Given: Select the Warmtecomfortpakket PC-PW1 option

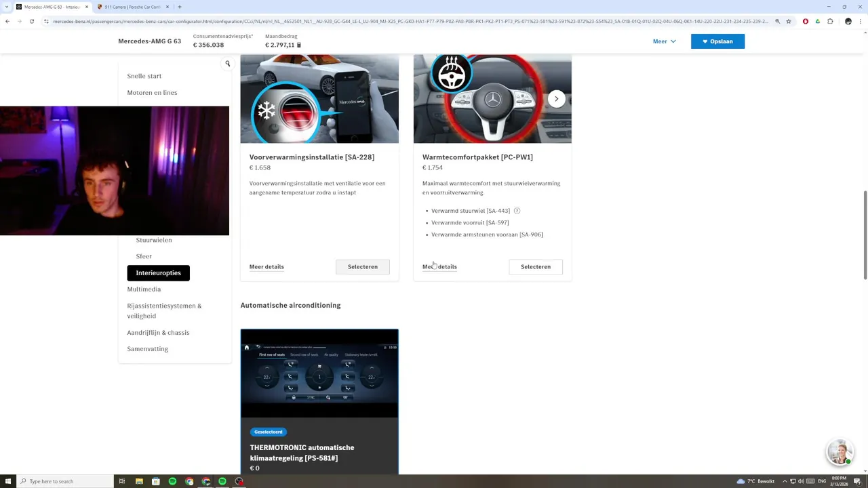Looking at the screenshot, I should coord(536,267).
